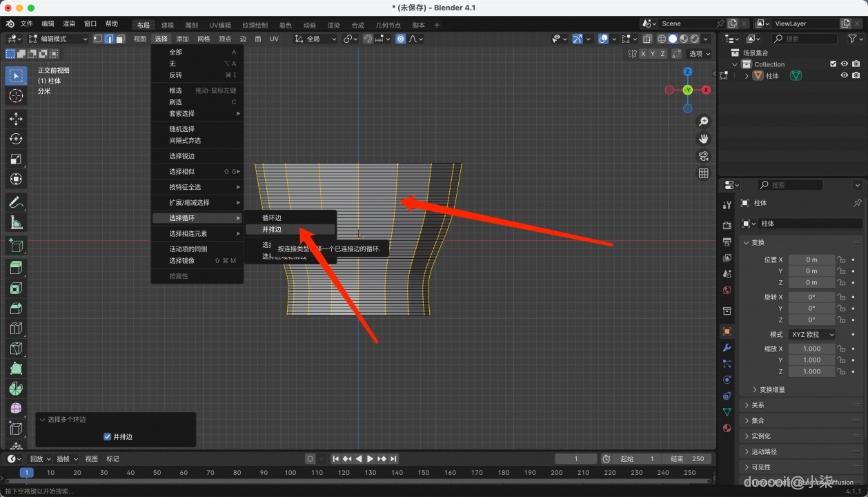Toggle Collection exclude checkbox in outliner
Image resolution: width=868 pixels, height=497 pixels.
click(833, 64)
